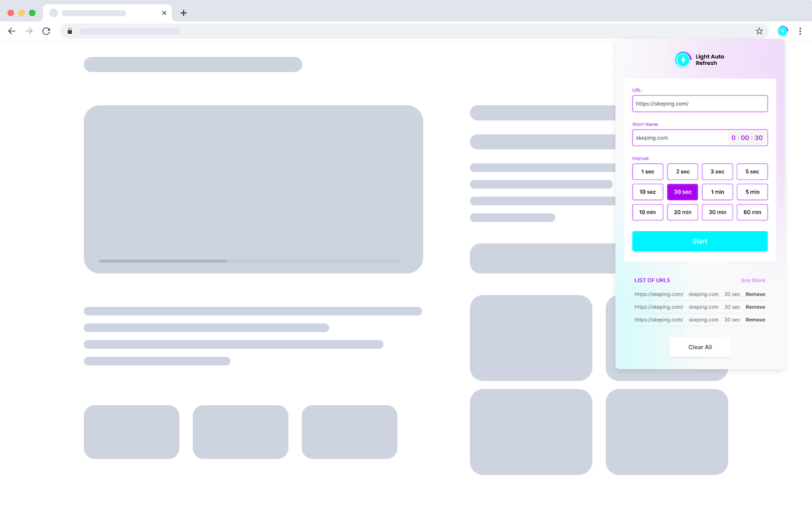Open a new tab with the plus button
The image size is (812, 508).
click(x=183, y=13)
